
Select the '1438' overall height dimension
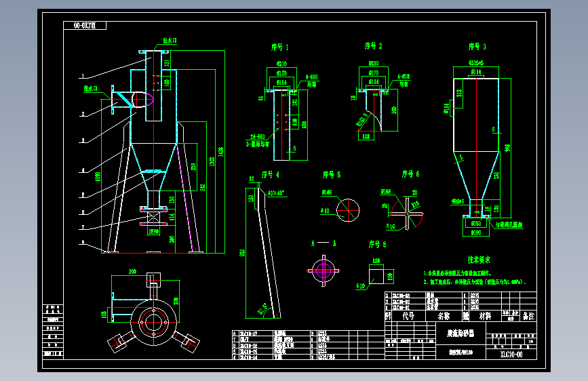(x=221, y=152)
